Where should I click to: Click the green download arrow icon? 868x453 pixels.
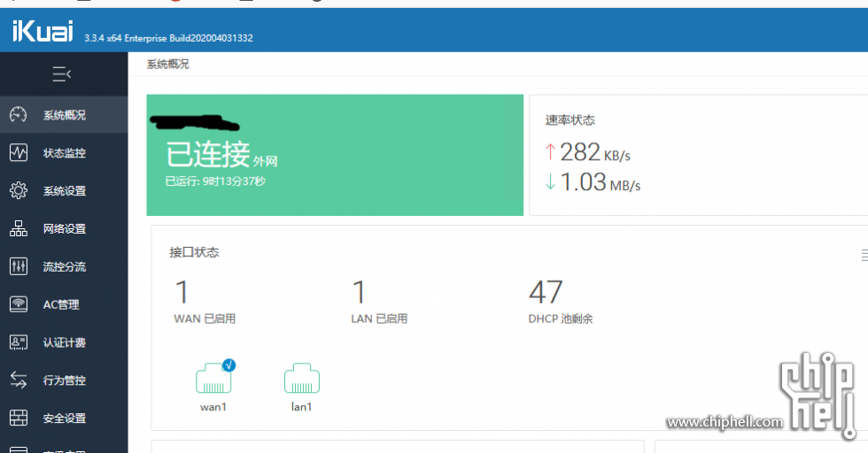coord(550,181)
